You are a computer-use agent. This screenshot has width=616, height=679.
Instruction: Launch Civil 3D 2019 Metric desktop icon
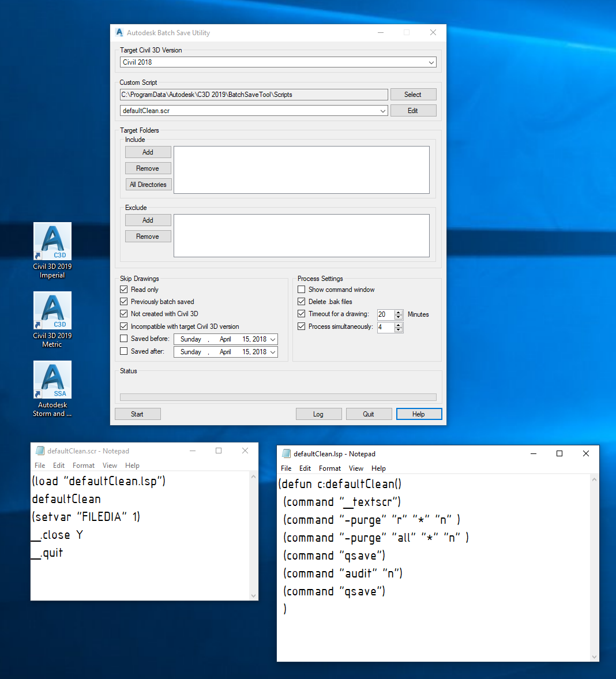tap(52, 310)
